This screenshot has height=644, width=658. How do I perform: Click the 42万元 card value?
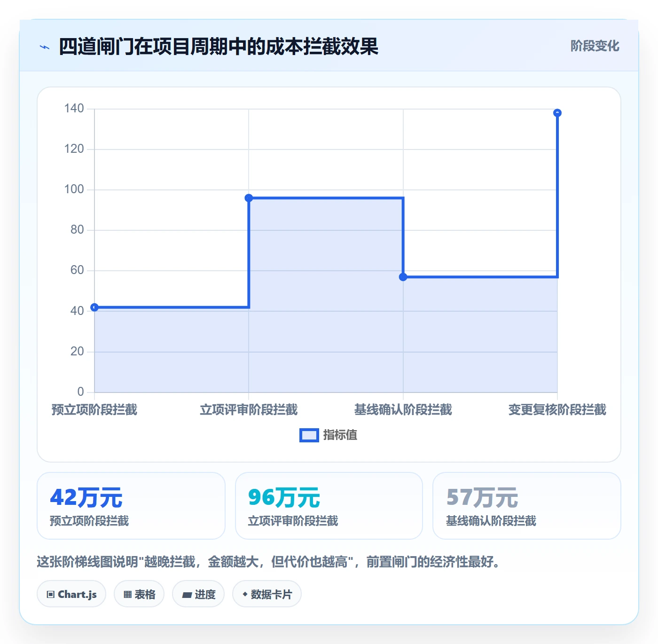(x=86, y=497)
